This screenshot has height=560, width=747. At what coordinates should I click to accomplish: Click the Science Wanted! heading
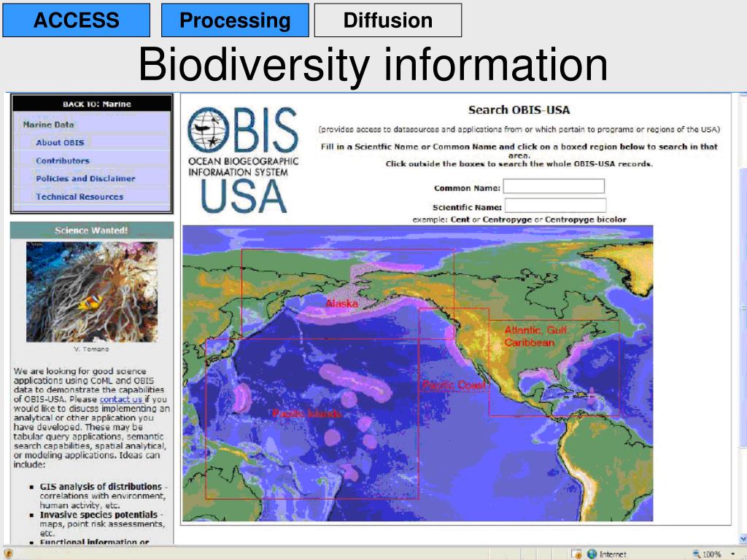click(x=91, y=230)
